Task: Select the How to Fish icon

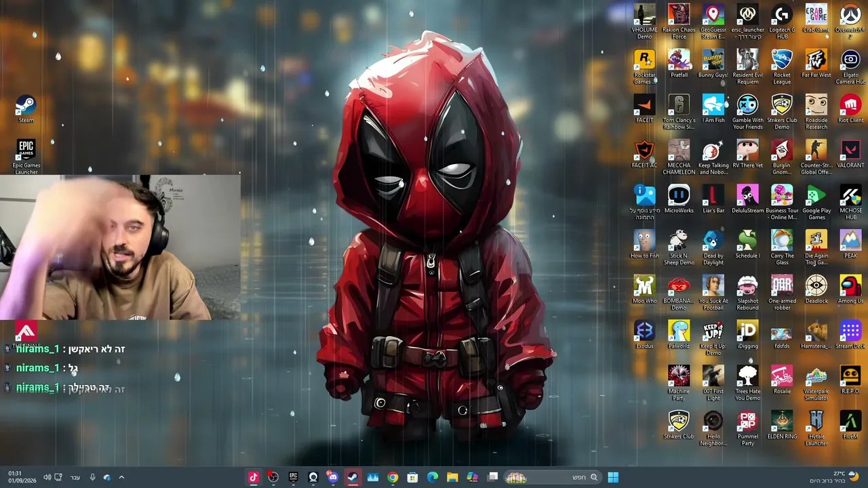Action: 644,245
